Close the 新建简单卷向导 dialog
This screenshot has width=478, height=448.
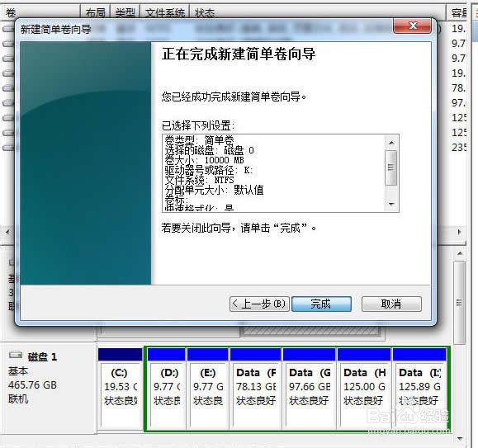click(413, 26)
